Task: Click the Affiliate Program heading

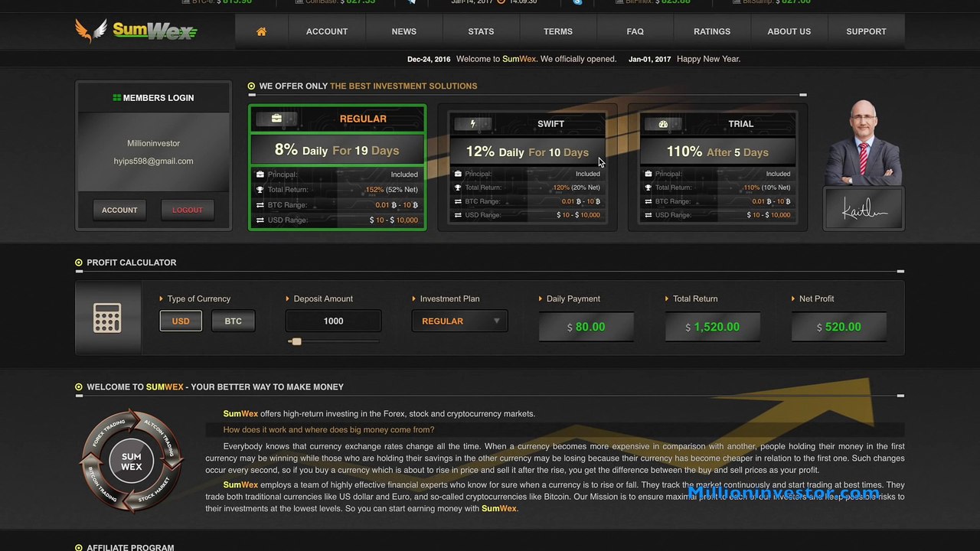Action: coord(130,547)
